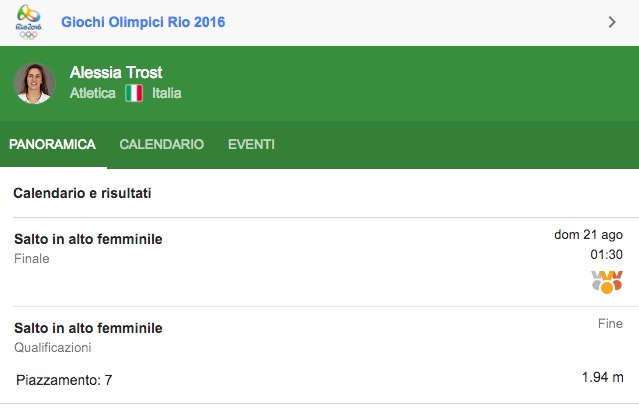Click the medals icon for the Finale

(x=606, y=281)
